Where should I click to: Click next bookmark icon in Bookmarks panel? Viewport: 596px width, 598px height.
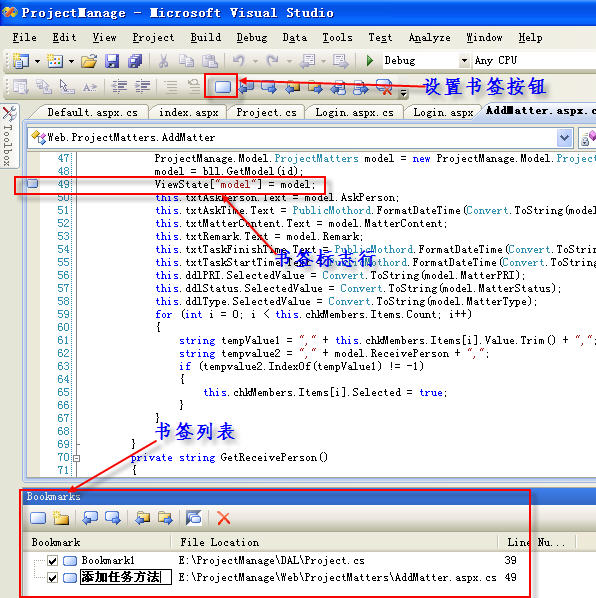(113, 518)
